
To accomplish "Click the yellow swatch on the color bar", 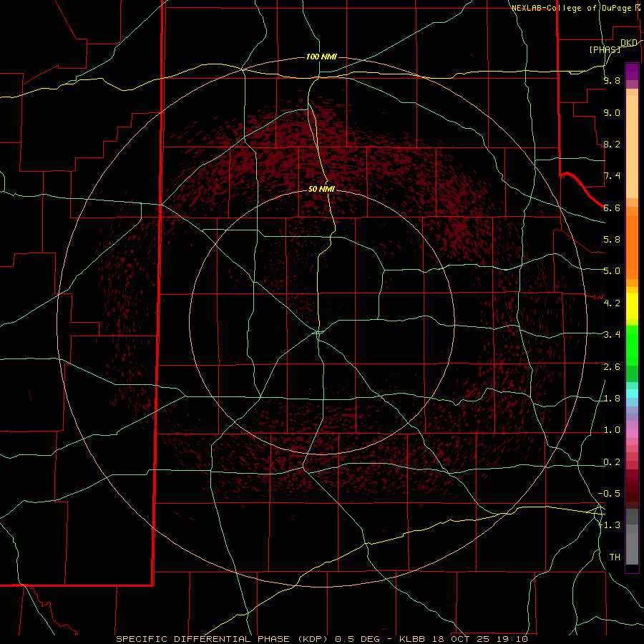I will pyautogui.click(x=632, y=306).
